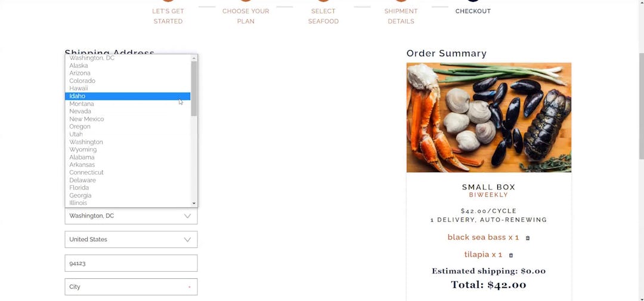Go back to the Select Seafood step

[x=323, y=16]
